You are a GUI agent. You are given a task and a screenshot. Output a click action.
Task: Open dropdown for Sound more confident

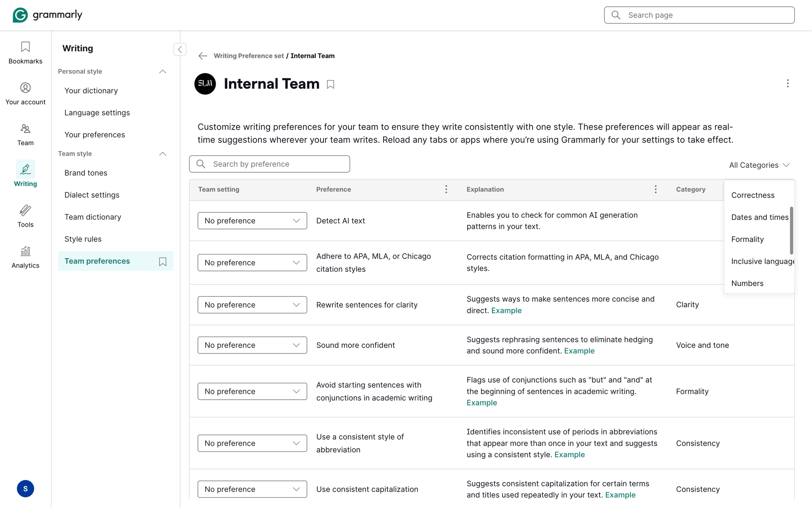(x=252, y=345)
